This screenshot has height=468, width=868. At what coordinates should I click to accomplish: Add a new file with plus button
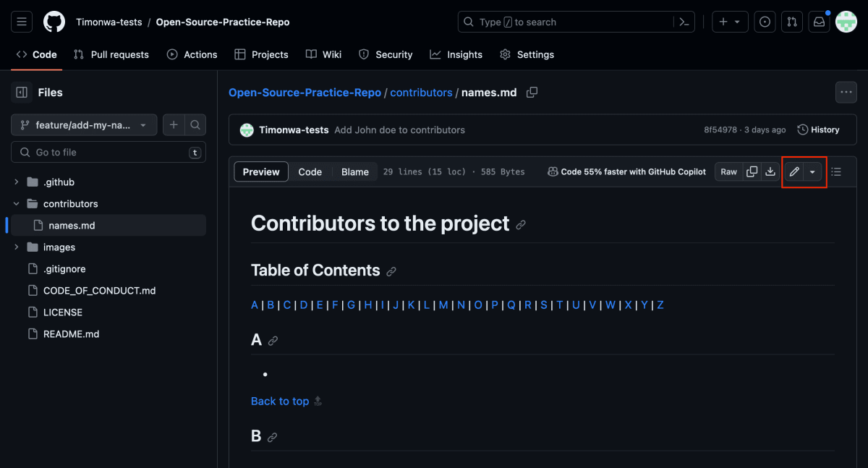point(174,125)
